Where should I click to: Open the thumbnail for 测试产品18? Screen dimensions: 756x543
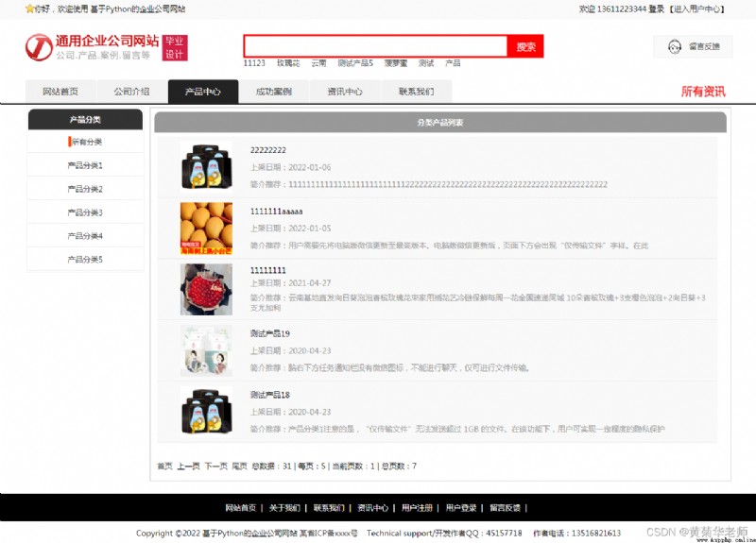point(206,412)
